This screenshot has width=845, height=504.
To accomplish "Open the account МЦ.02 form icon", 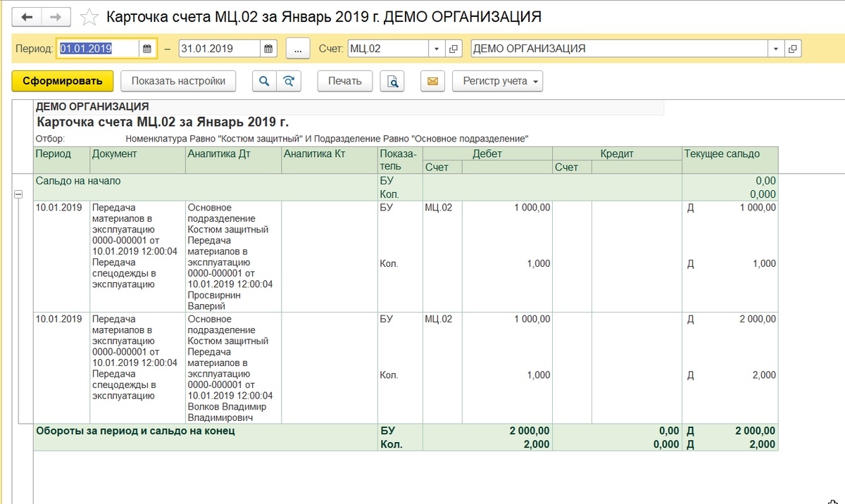I will (453, 49).
